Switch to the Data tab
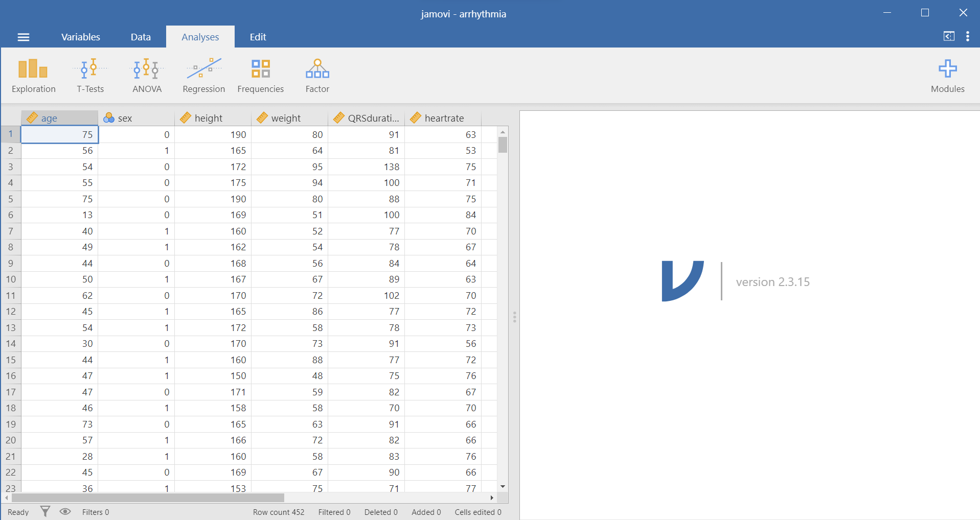The image size is (980, 520). (141, 37)
